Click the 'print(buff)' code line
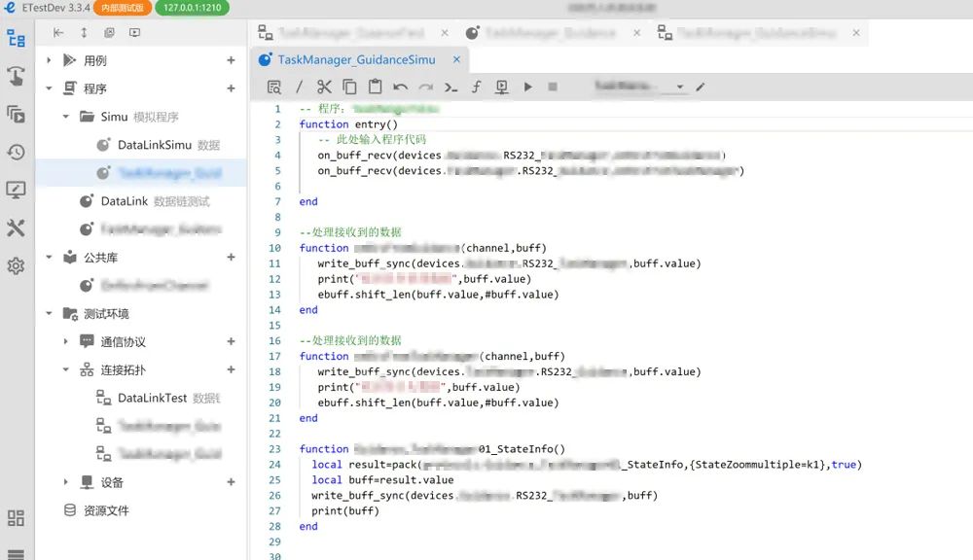 point(345,511)
